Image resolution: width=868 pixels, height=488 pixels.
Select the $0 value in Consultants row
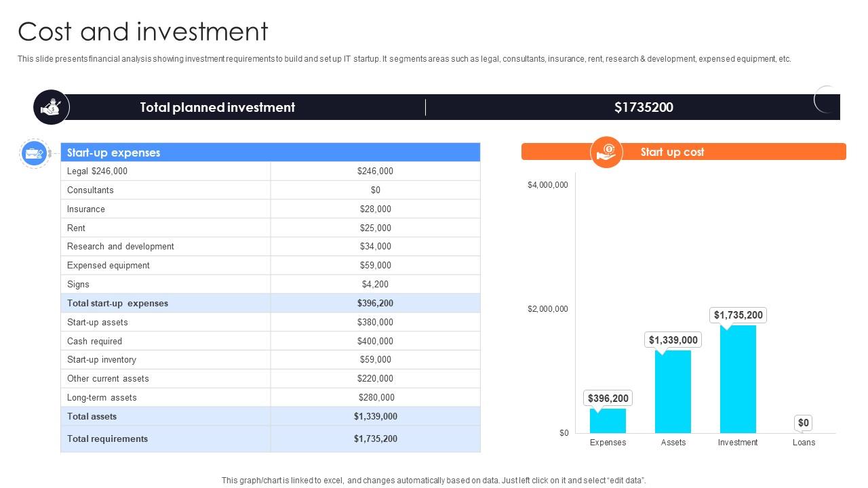(x=376, y=190)
